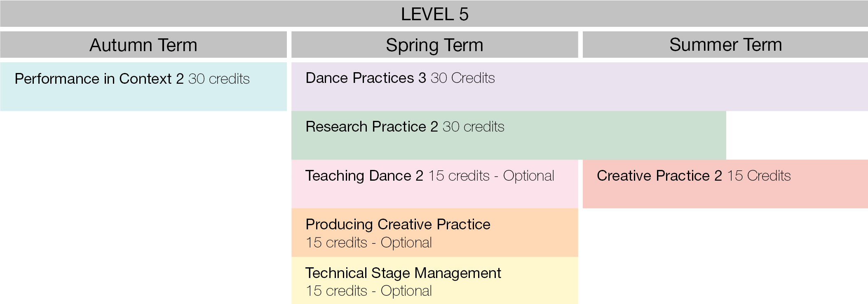Viewport: 868px width, 304px height.
Task: Open the Research Practice 2 module title
Action: [x=371, y=127]
